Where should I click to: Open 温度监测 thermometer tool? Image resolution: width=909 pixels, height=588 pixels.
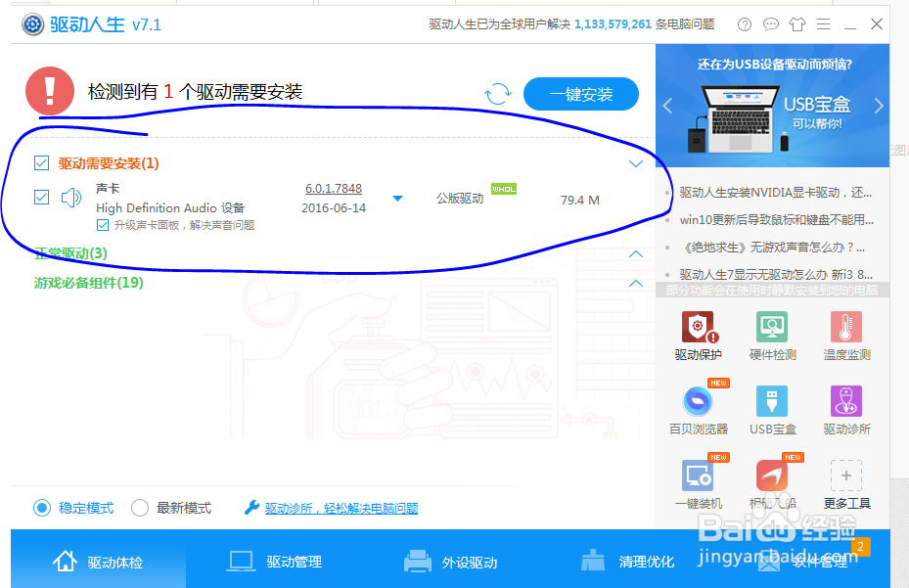(846, 327)
